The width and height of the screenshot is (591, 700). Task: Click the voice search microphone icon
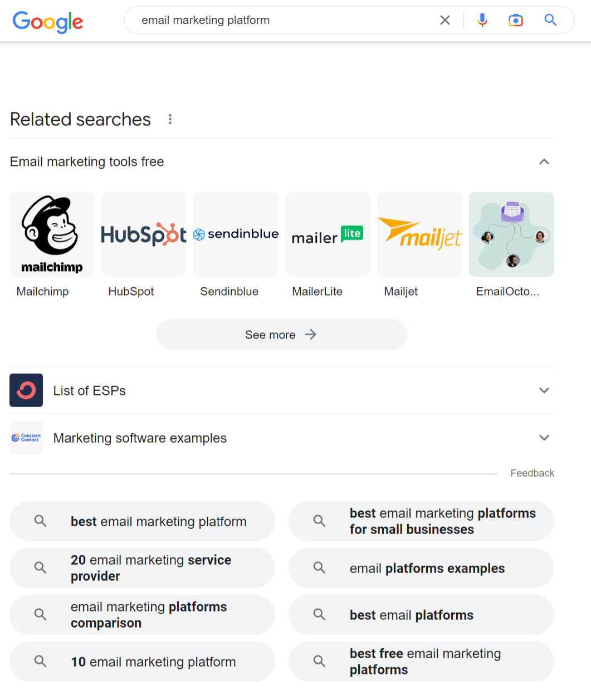pos(481,20)
